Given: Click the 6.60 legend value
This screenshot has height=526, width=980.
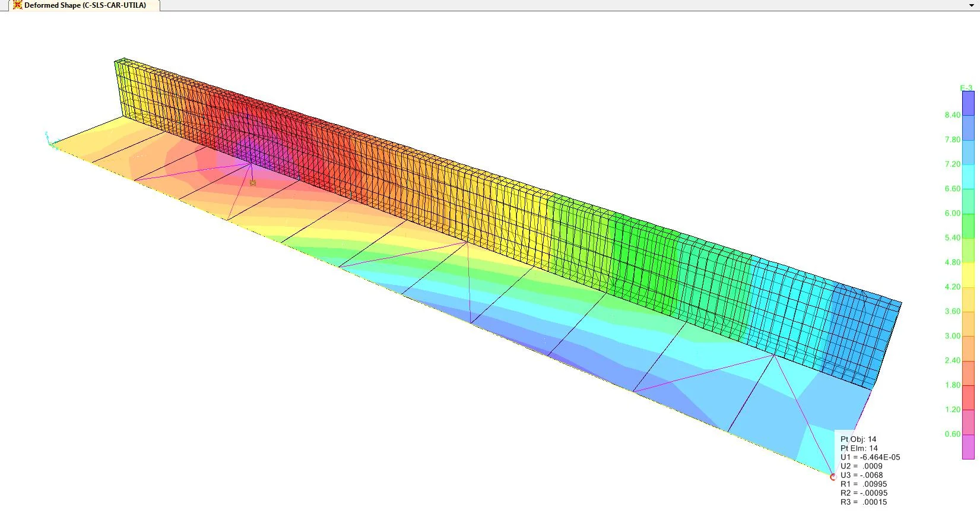Looking at the screenshot, I should click(952, 189).
